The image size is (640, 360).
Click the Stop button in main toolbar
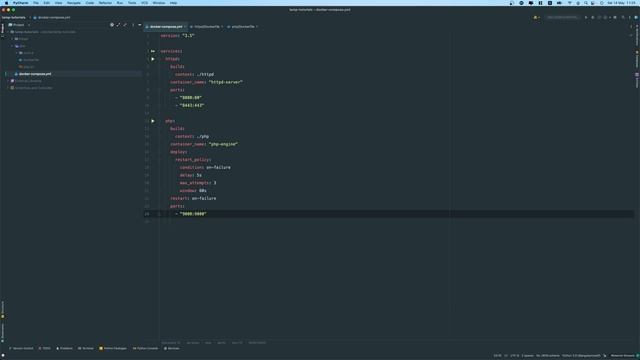(x=615, y=18)
